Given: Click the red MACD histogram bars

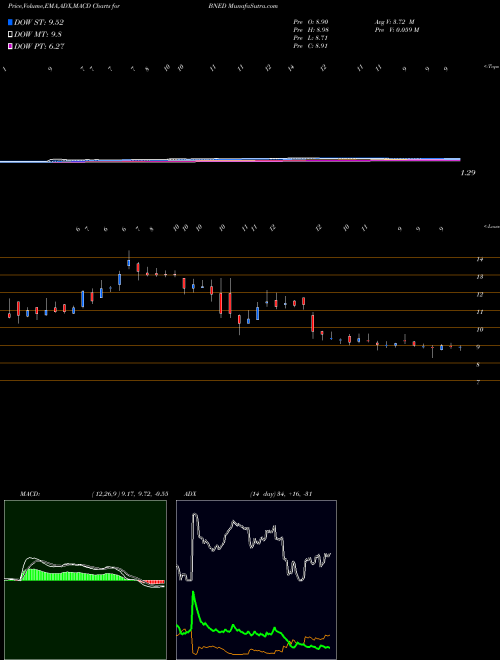Looking at the screenshot, I should [152, 582].
